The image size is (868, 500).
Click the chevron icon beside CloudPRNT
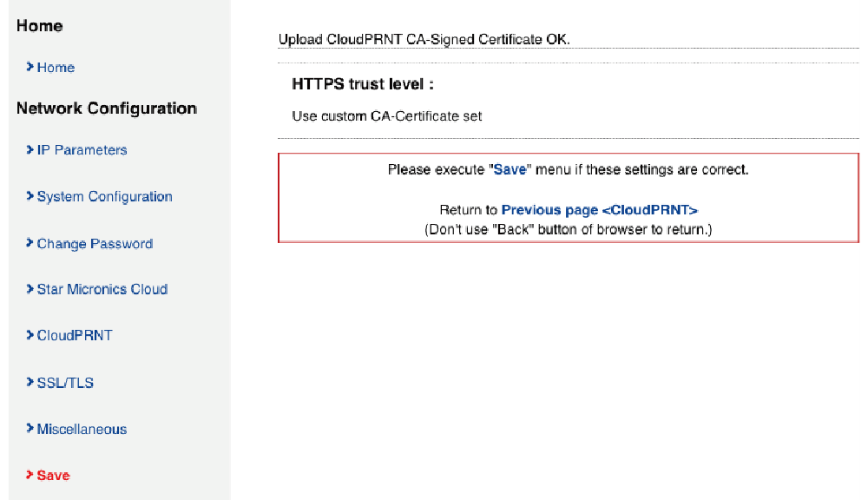30,335
